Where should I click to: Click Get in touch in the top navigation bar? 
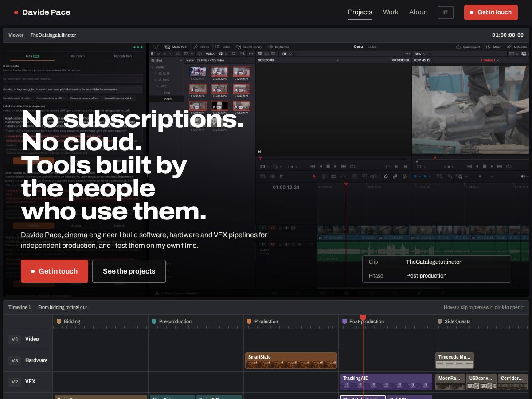tap(491, 12)
